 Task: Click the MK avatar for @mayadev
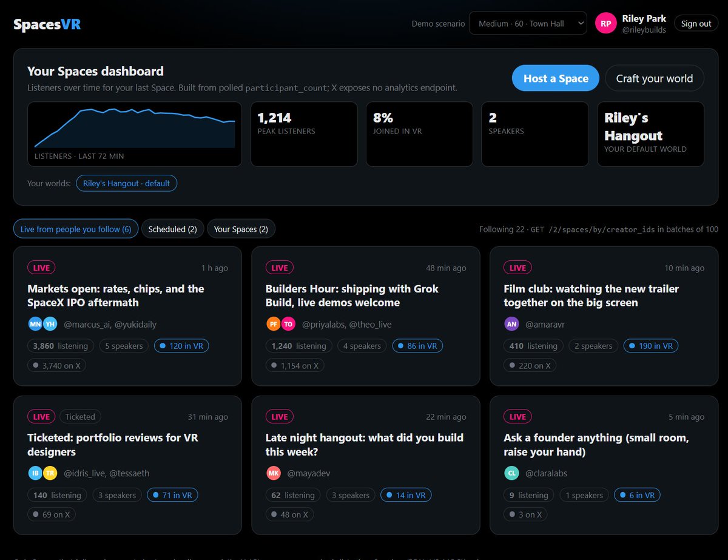(x=274, y=473)
